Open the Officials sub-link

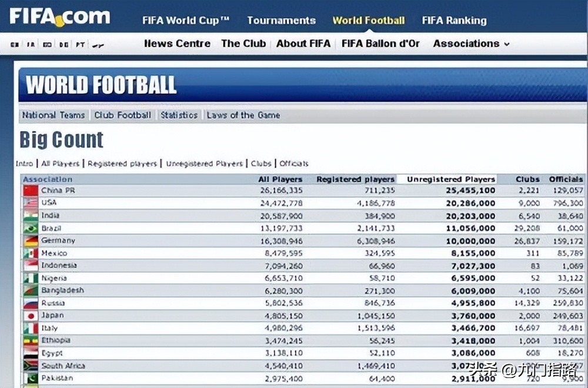pyautogui.click(x=294, y=164)
